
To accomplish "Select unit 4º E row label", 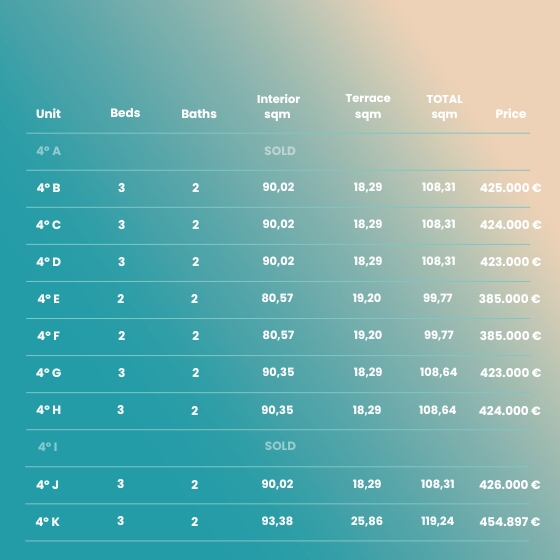I will pyautogui.click(x=48, y=299).
